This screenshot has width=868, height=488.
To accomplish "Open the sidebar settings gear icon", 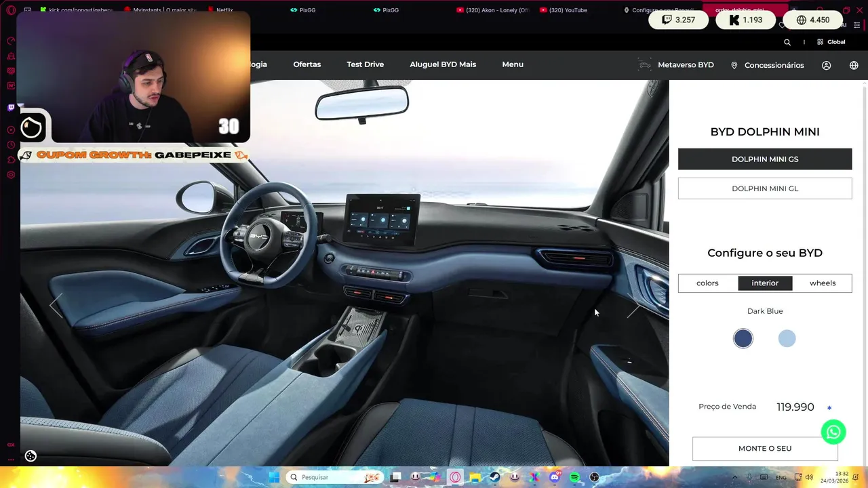I will [x=11, y=175].
